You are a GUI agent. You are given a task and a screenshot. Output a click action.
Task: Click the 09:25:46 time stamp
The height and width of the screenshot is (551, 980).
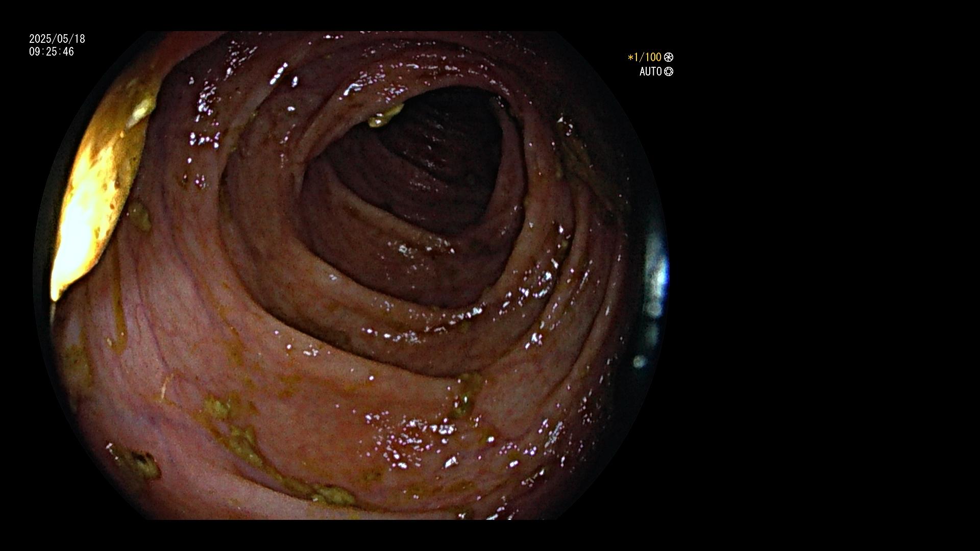pos(52,52)
